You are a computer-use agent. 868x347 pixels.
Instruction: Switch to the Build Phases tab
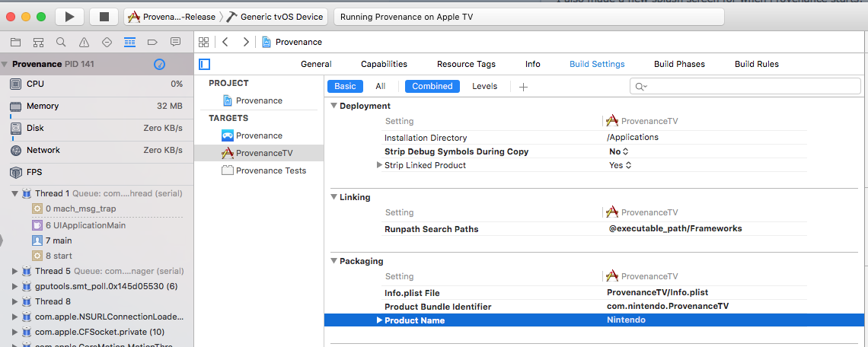click(x=679, y=64)
